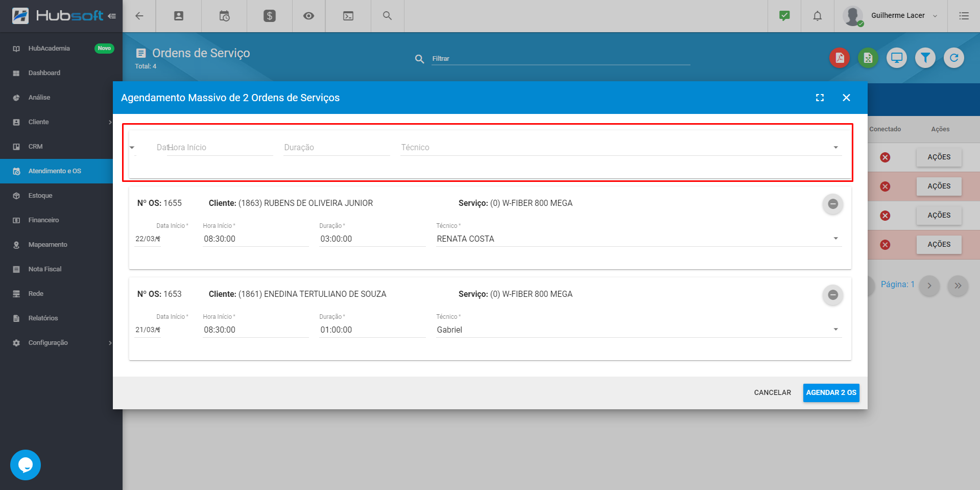Open the dollar sign financial icon
This screenshot has height=490, width=980.
tap(270, 16)
